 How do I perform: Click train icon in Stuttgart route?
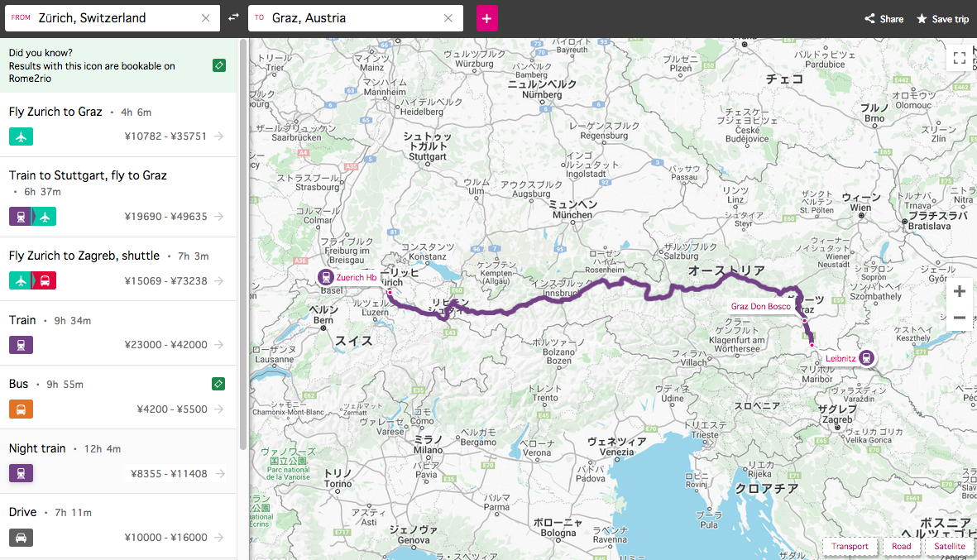[20, 217]
